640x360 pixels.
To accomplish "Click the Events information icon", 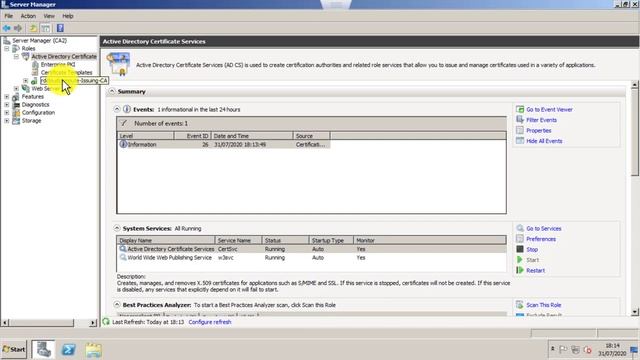I will 127,109.
